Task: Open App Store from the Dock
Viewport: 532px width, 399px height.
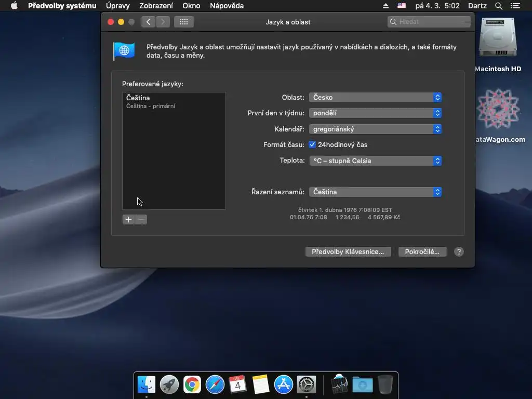Action: pos(283,385)
